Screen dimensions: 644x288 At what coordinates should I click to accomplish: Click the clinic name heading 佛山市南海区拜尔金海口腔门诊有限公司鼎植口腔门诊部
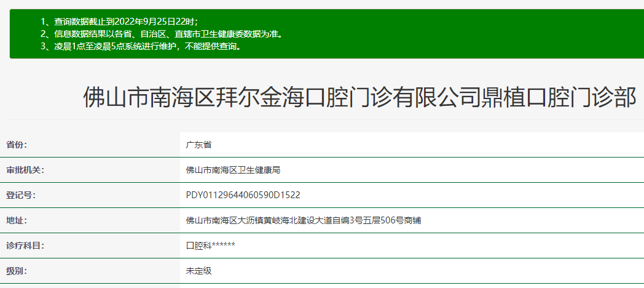click(359, 97)
